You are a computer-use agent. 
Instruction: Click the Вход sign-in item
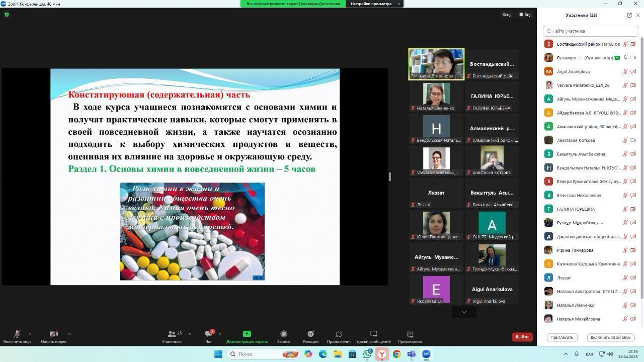click(507, 15)
